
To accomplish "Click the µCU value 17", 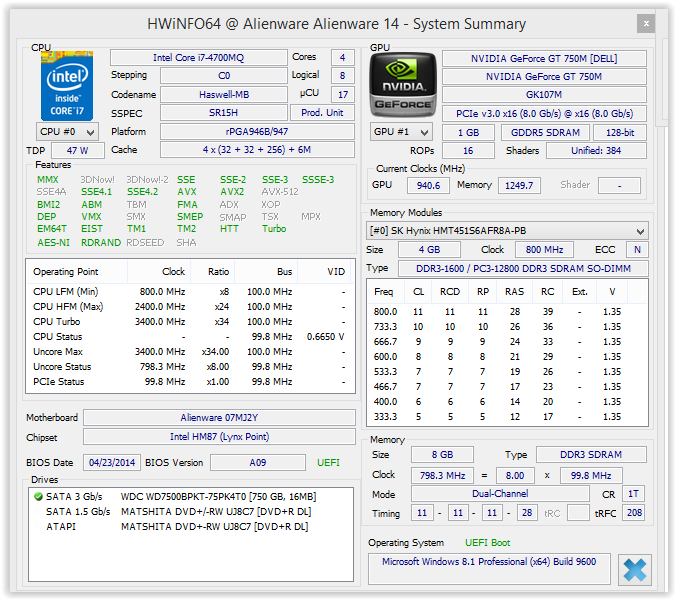I will click(343, 94).
